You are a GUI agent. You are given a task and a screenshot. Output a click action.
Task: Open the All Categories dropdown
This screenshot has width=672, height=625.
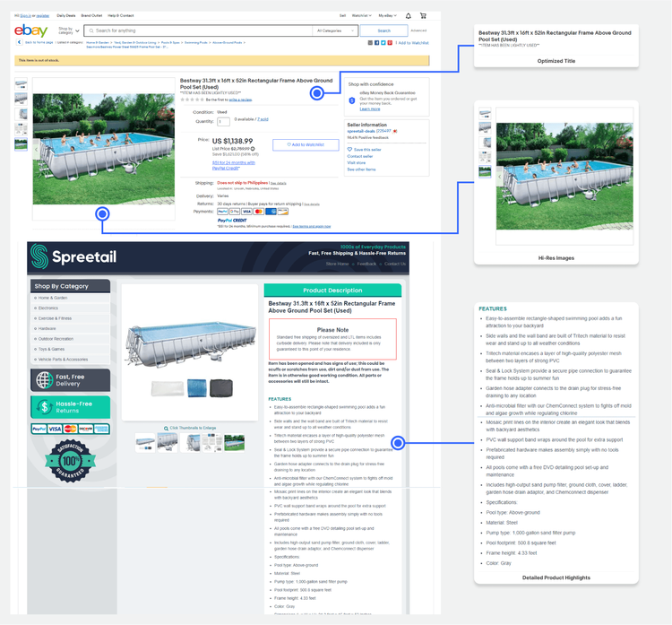coord(335,30)
